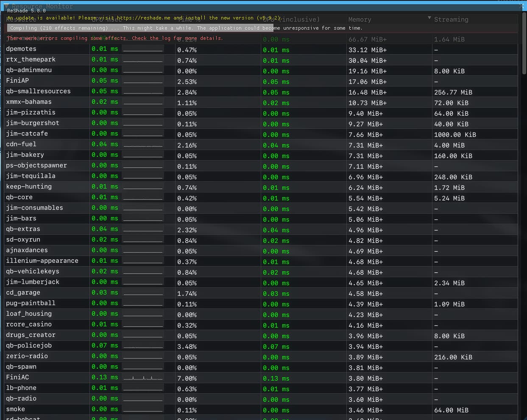Image resolution: width=527 pixels, height=420 pixels.
Task: Click the qb-smallresources CPU usage graph
Action: tap(143, 91)
